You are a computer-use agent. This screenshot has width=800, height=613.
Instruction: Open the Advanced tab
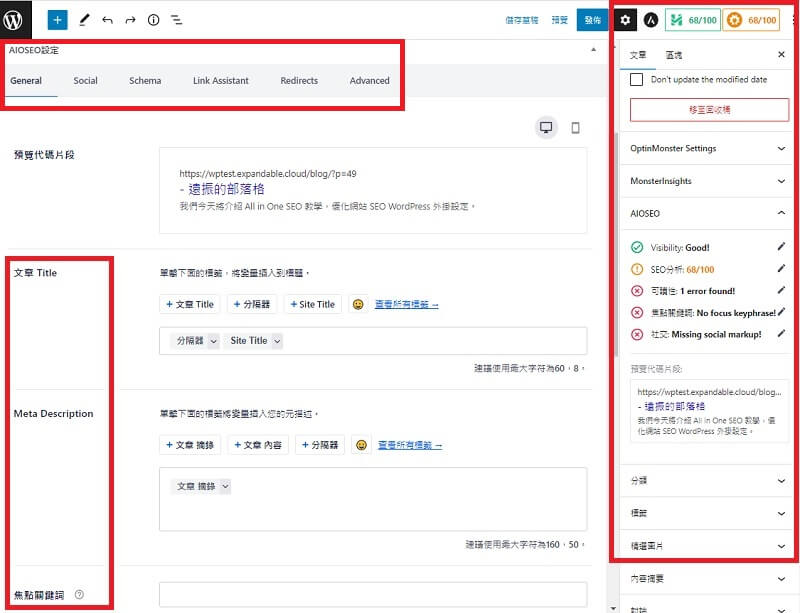[x=369, y=81]
